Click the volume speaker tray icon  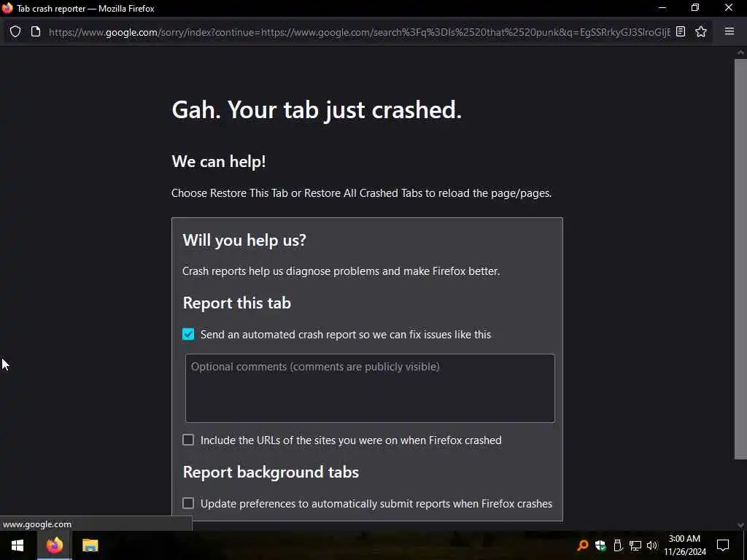pyautogui.click(x=652, y=545)
